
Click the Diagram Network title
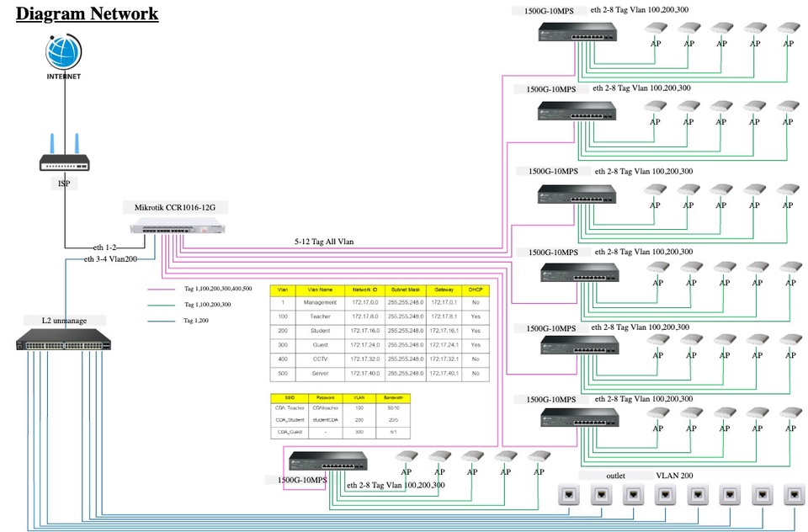88,13
